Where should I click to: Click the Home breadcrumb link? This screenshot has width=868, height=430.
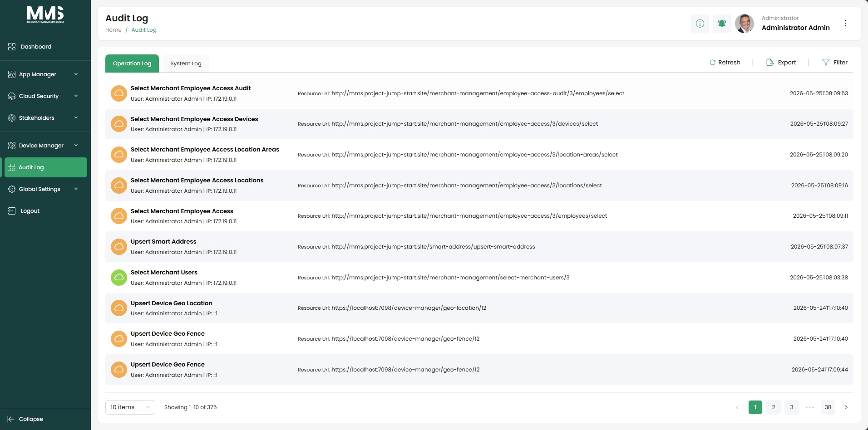pyautogui.click(x=113, y=30)
